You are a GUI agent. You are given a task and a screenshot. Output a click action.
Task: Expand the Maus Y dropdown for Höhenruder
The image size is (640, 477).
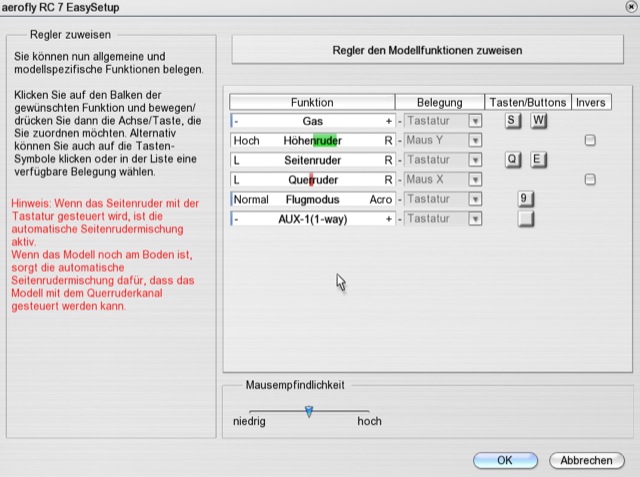475,141
